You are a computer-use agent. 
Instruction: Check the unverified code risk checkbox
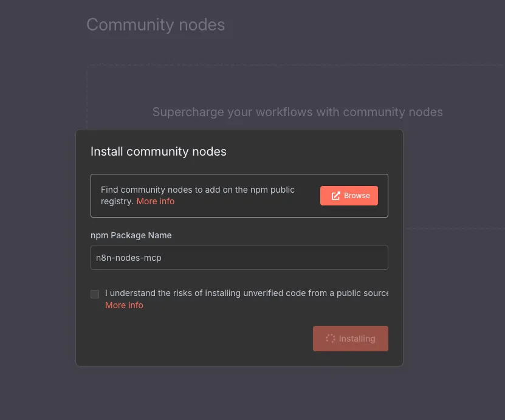95,294
